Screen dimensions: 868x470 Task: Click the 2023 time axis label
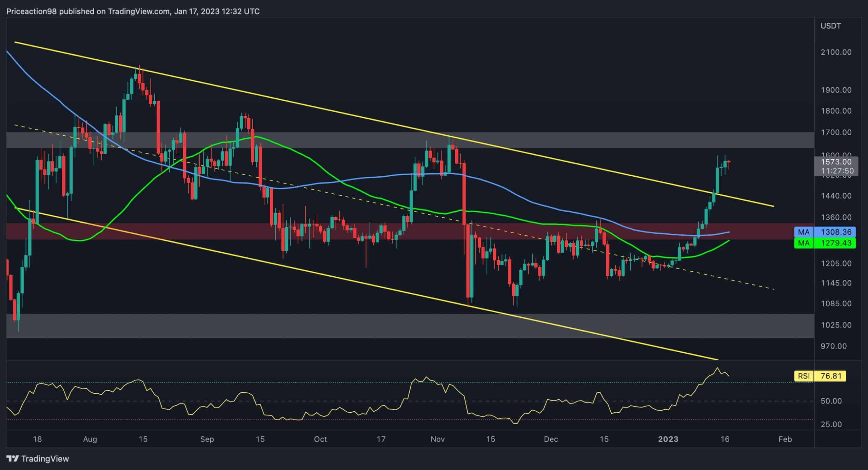[668, 439]
